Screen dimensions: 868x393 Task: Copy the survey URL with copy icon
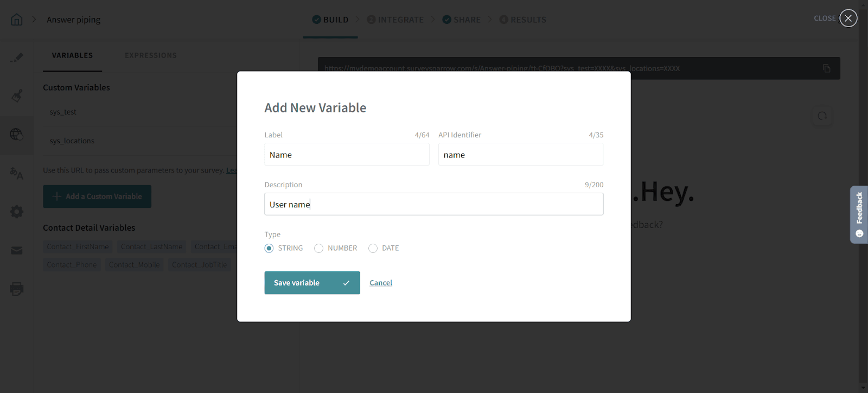(x=826, y=68)
